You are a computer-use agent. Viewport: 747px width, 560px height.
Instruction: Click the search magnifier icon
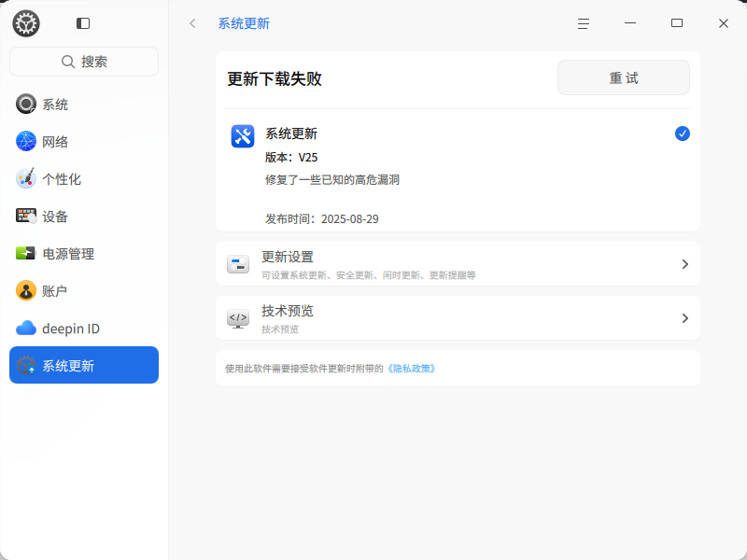(68, 62)
